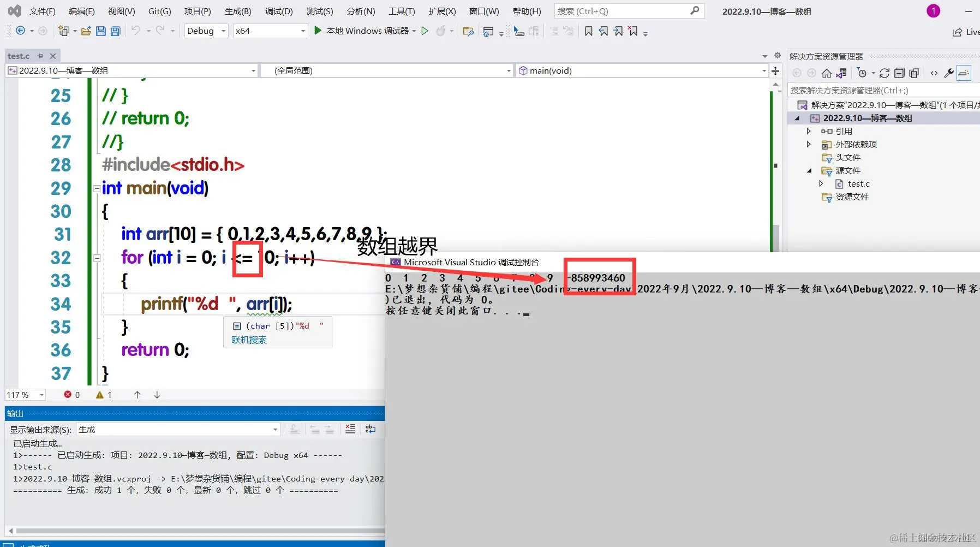Click the sync/refresh icon in Solution Explorer
980x547 pixels.
(x=885, y=73)
